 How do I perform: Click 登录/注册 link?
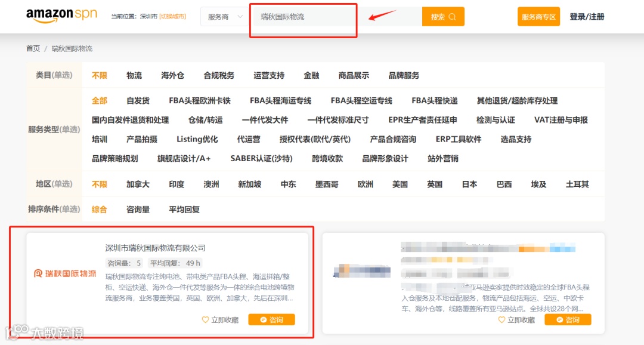587,17
